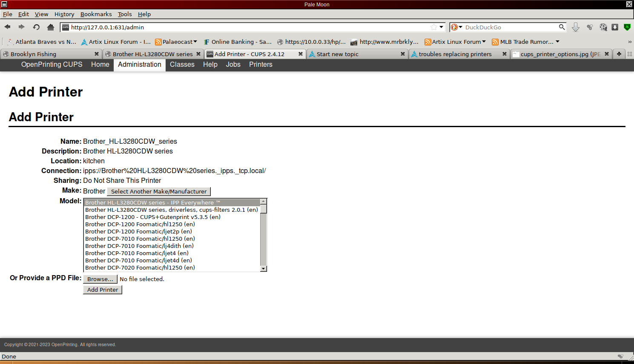
Task: Bookmark this page with the star icon
Action: click(433, 27)
